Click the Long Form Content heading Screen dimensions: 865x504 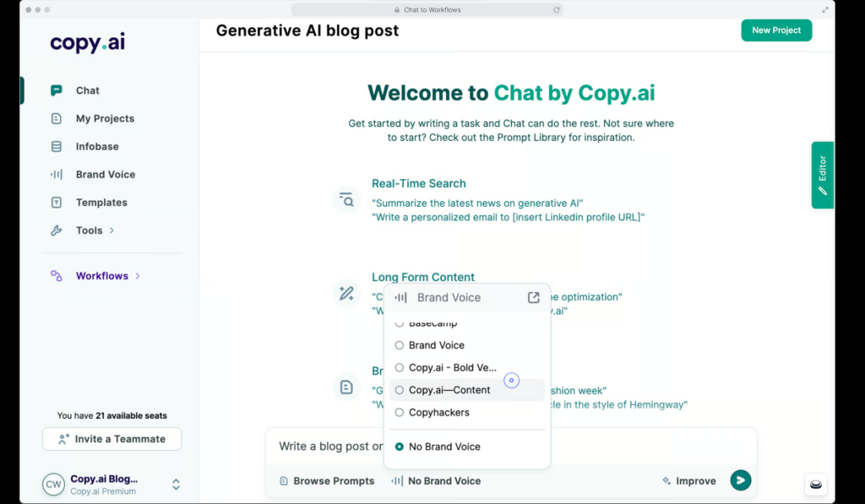(x=423, y=278)
